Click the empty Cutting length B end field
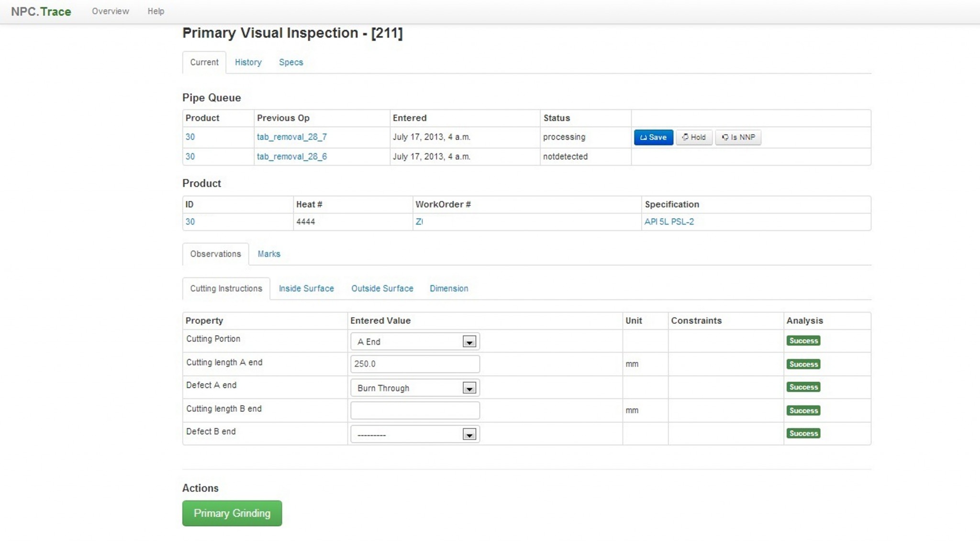This screenshot has height=542, width=980. pos(415,410)
